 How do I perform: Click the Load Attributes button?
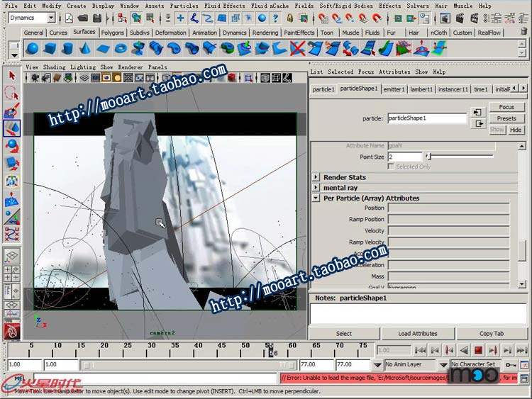418,334
